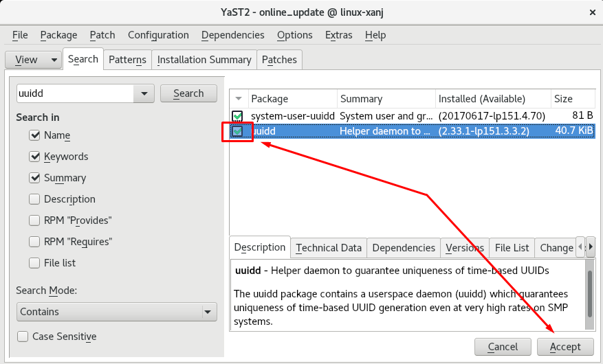Open the Options menu
Viewport: 603px width, 364px height.
(x=294, y=35)
